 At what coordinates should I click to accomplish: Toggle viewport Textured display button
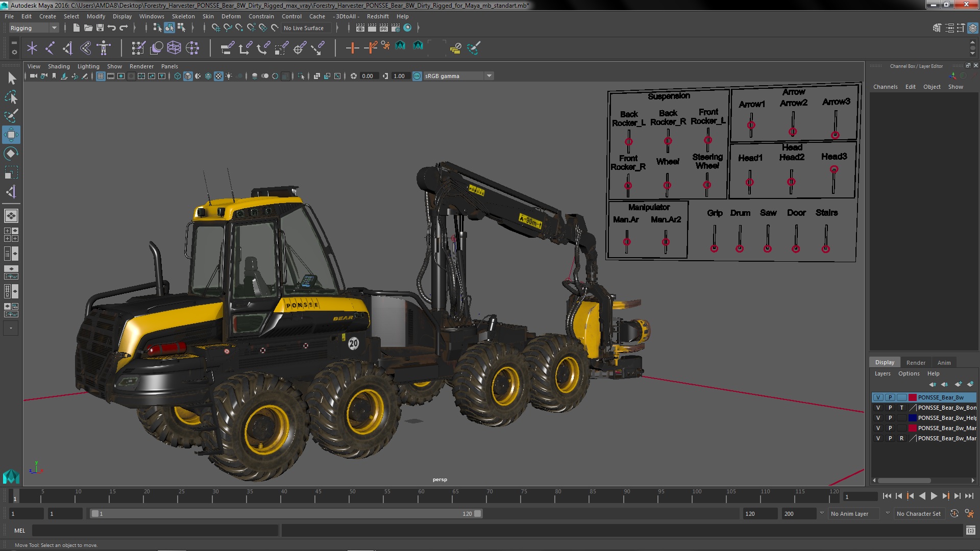click(218, 76)
